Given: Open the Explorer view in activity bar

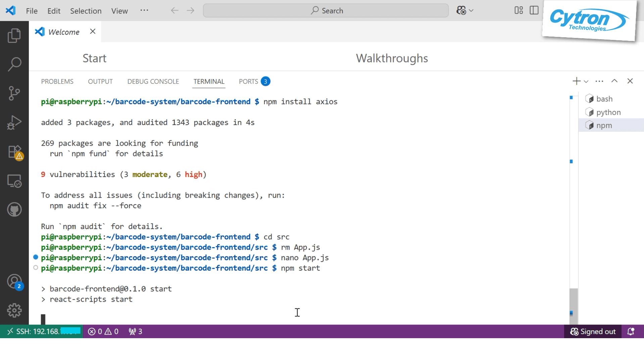Looking at the screenshot, I should [14, 36].
